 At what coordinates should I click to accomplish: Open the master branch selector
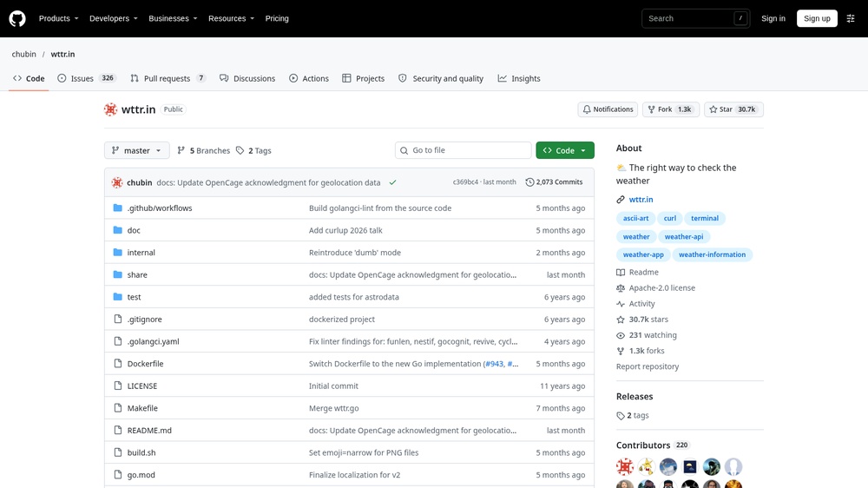pyautogui.click(x=137, y=150)
